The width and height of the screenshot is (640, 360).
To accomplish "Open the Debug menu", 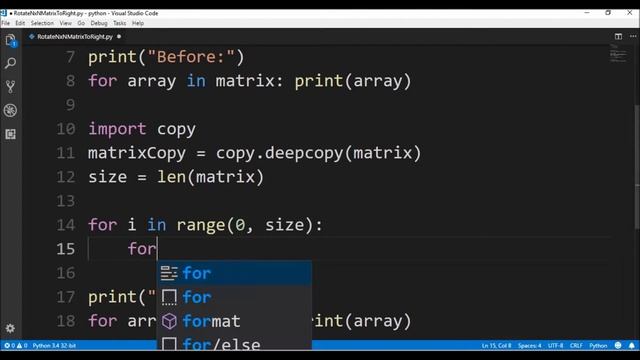I will pos(99,23).
